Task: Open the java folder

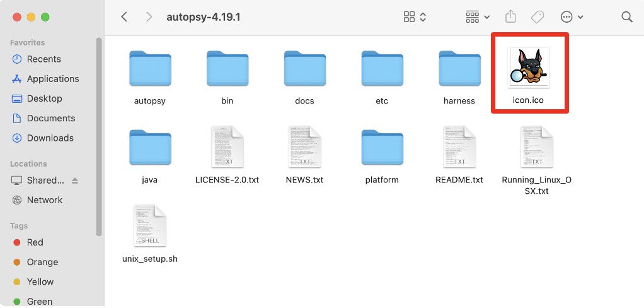Action: click(150, 147)
